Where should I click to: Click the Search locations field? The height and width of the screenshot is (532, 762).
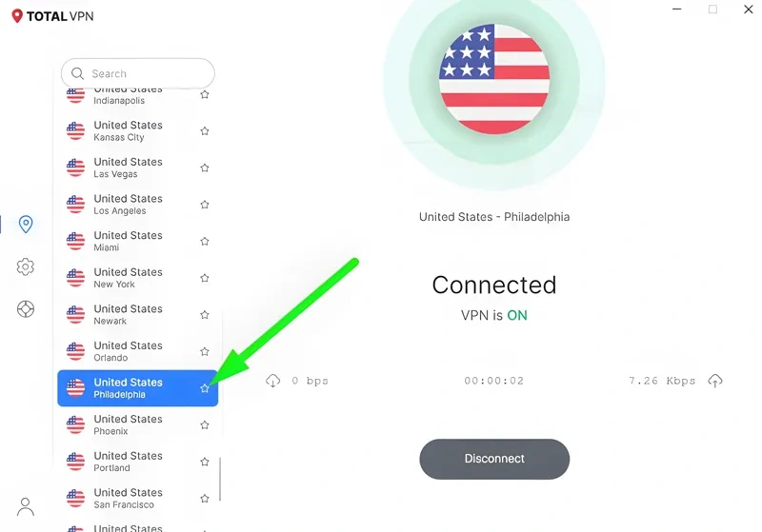click(x=138, y=73)
